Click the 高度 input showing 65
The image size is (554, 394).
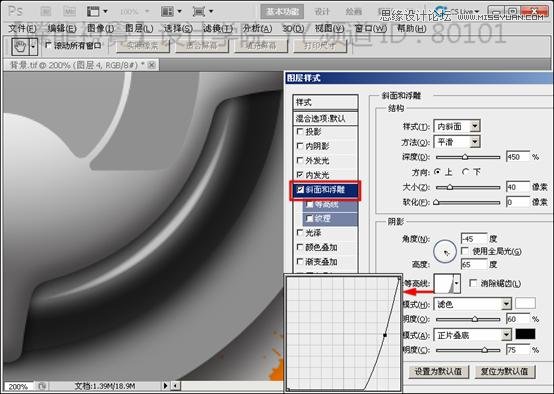[474, 264]
